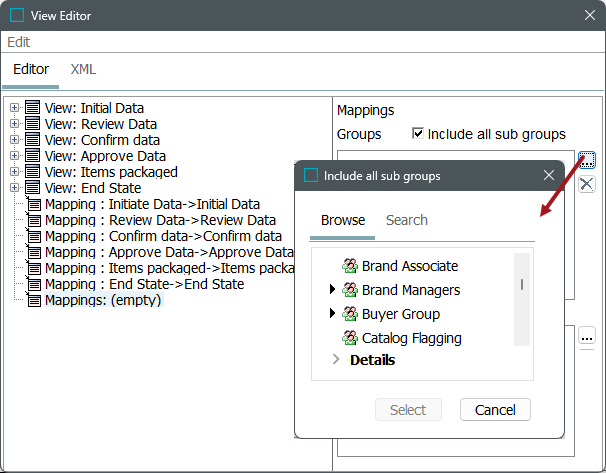Switch to the Search tab
This screenshot has width=606, height=473.
point(406,220)
